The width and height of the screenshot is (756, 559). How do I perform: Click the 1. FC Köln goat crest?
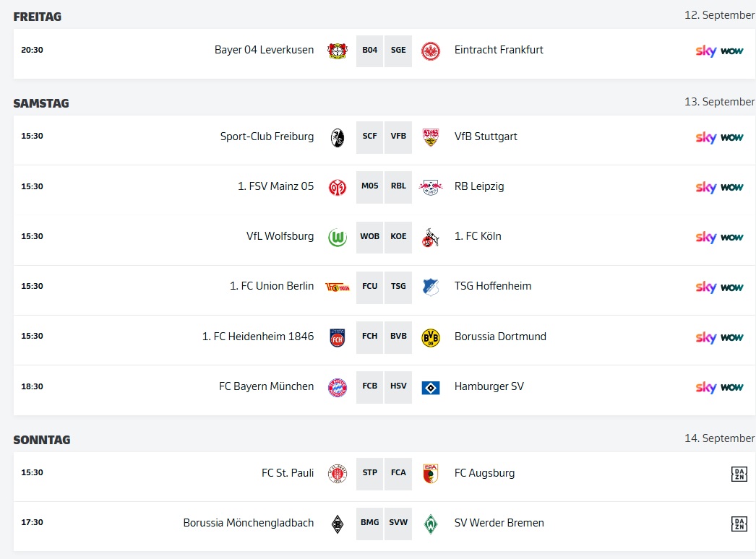[x=431, y=237]
